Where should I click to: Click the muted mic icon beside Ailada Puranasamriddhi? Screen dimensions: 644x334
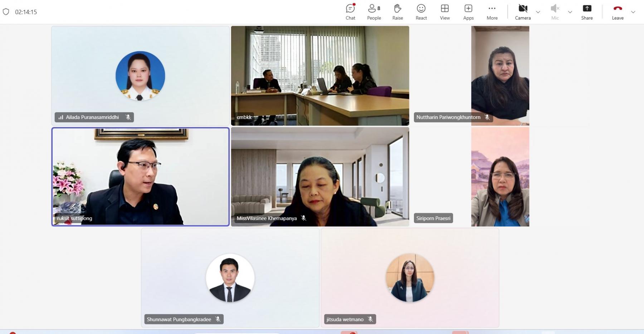(x=128, y=117)
